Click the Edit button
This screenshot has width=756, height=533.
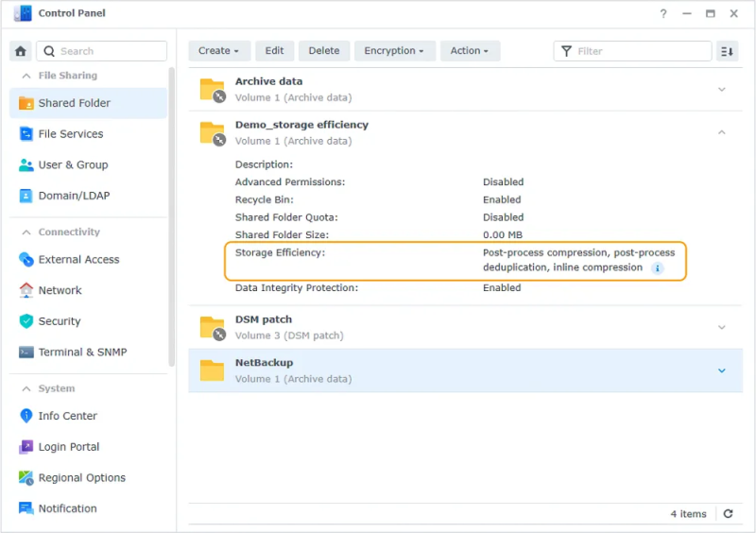pos(274,51)
